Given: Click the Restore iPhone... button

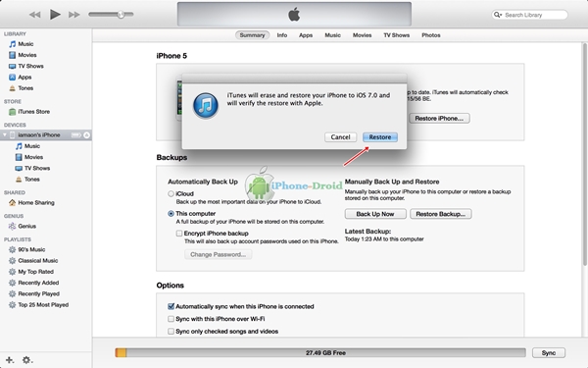Looking at the screenshot, I should pyautogui.click(x=439, y=119).
